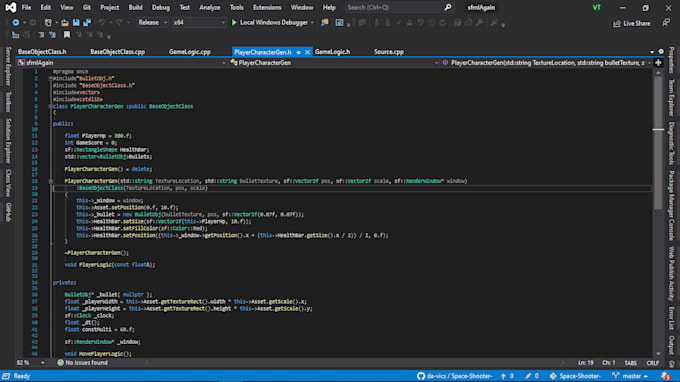Open the Extensions menu
Viewport: 680px width, 382px height.
click(267, 7)
